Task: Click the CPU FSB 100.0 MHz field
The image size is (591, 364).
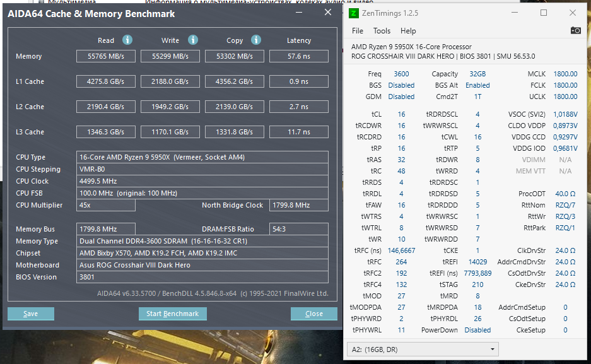Action: pos(202,193)
